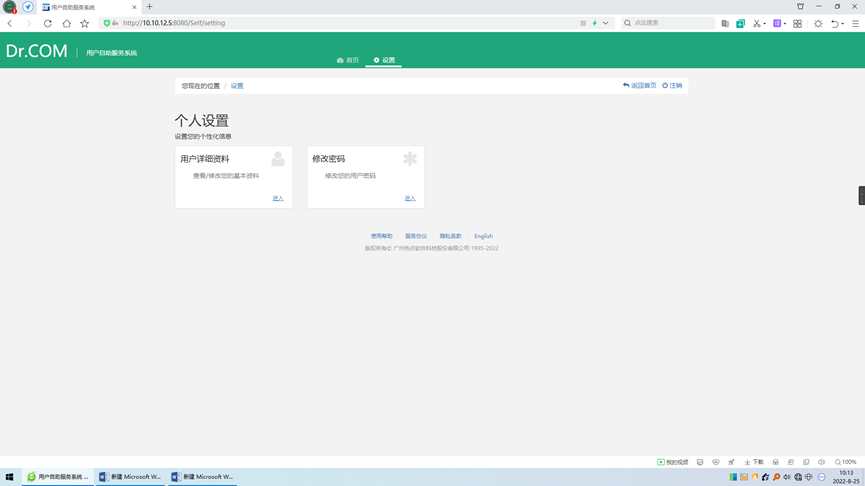
Task: Open Windows Start menu
Action: pyautogui.click(x=10, y=477)
